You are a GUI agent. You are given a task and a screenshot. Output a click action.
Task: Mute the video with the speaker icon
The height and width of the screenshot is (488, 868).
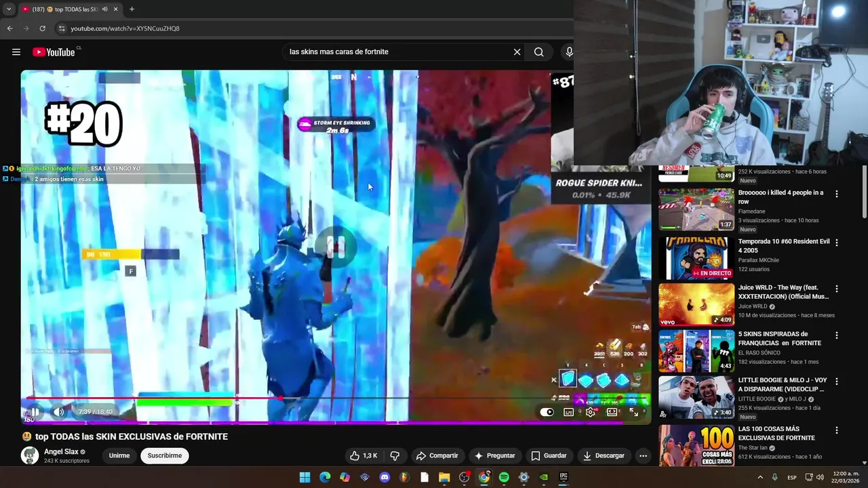click(59, 411)
